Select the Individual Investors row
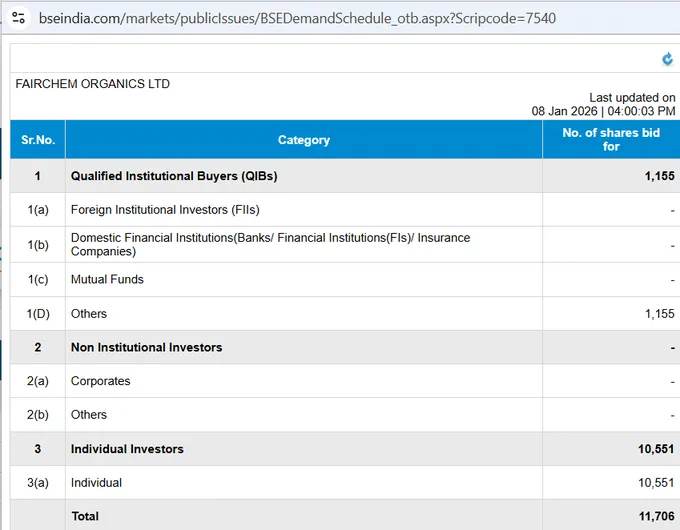This screenshot has width=680, height=530. pyautogui.click(x=345, y=448)
